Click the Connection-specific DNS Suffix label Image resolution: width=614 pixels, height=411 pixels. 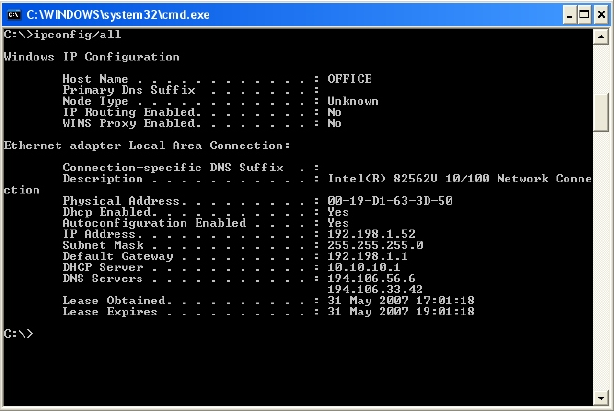coord(173,168)
